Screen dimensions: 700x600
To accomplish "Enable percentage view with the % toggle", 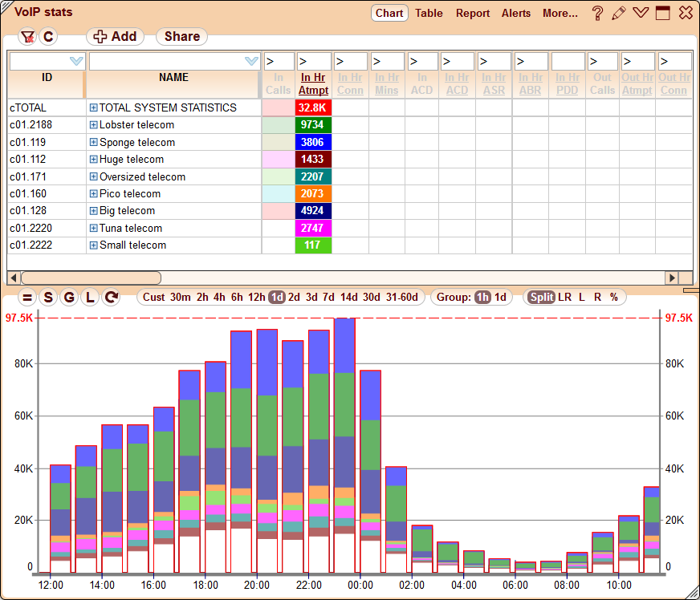I will [x=614, y=297].
